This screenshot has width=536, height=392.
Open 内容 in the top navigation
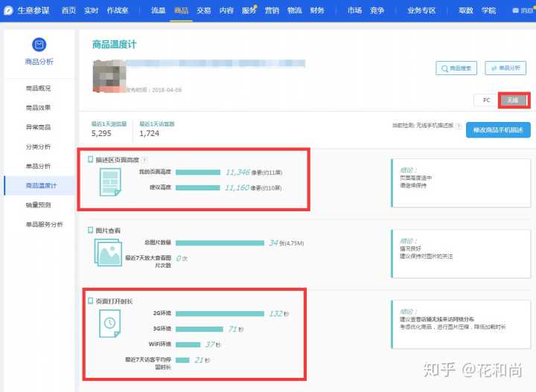click(x=226, y=10)
